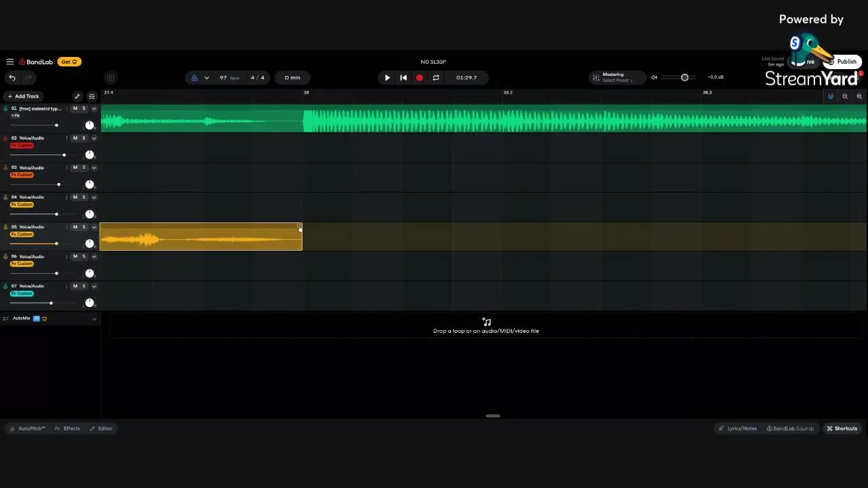Open BandLab Sounds panel
Image resolution: width=868 pixels, height=488 pixels.
point(790,428)
